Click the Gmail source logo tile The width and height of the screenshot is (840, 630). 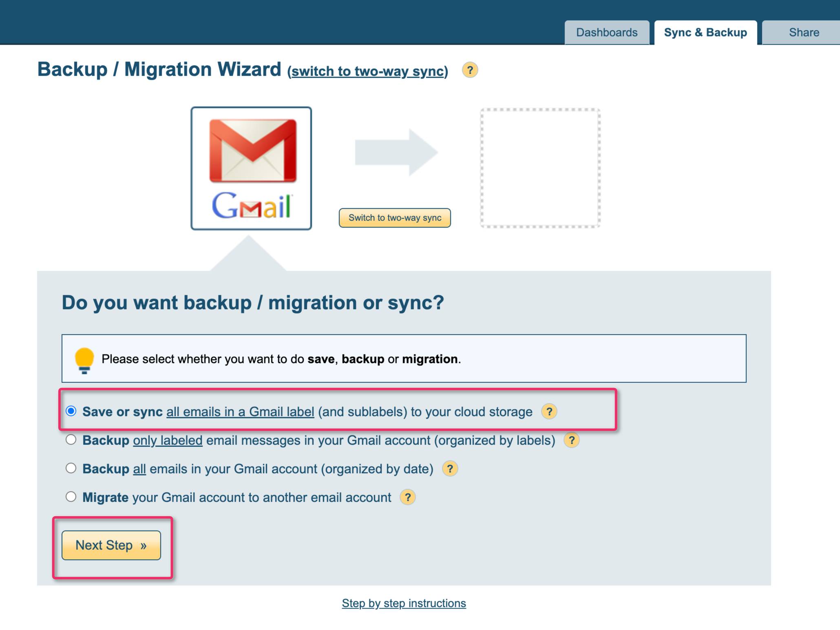pyautogui.click(x=251, y=168)
